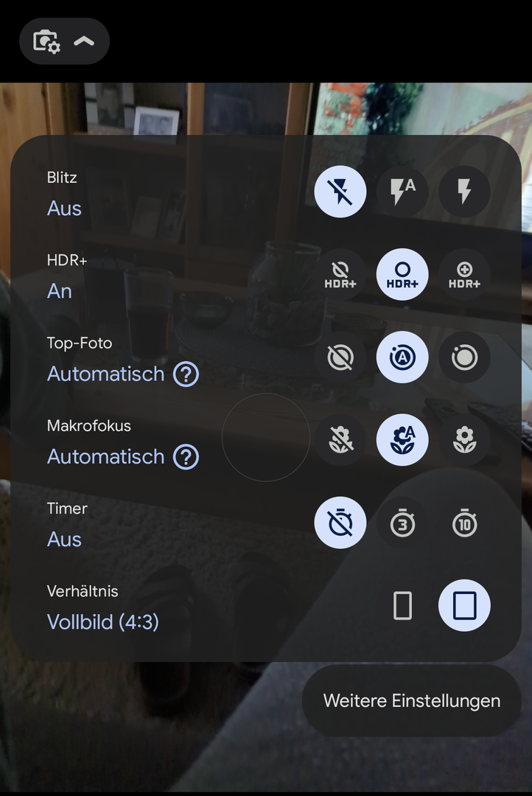Turn flash always on
This screenshot has height=796, width=532.
[x=464, y=192]
